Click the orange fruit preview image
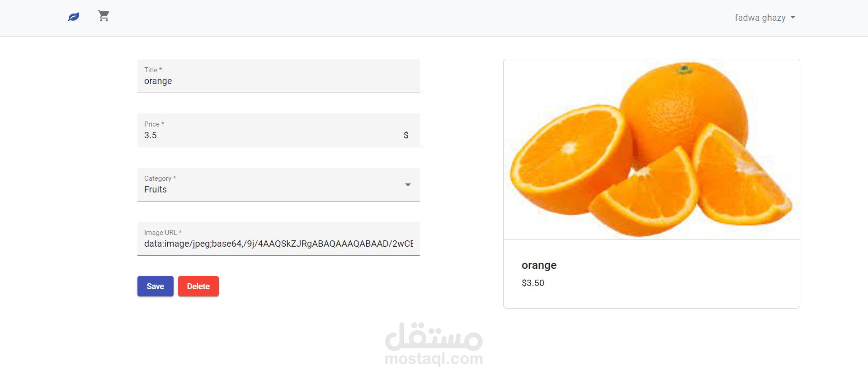 (x=651, y=149)
